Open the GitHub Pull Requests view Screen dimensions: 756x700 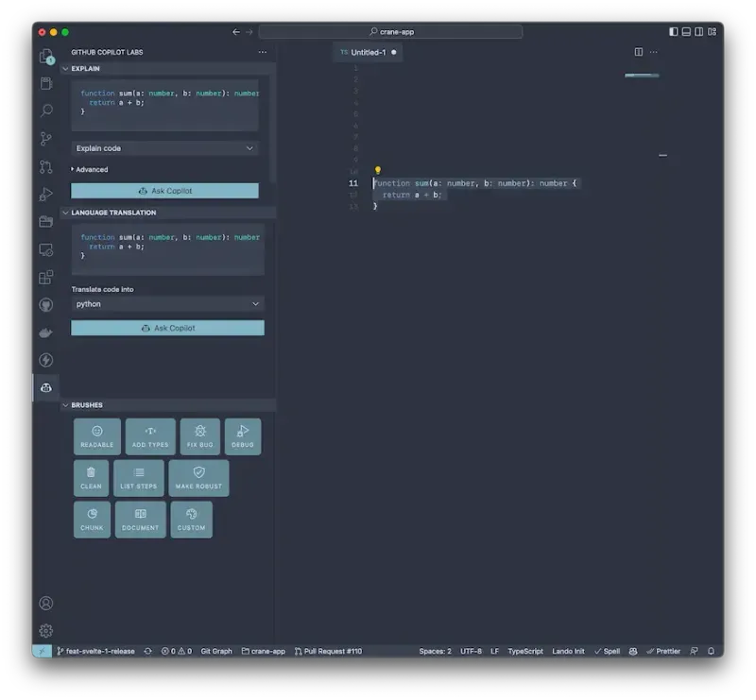tap(46, 167)
